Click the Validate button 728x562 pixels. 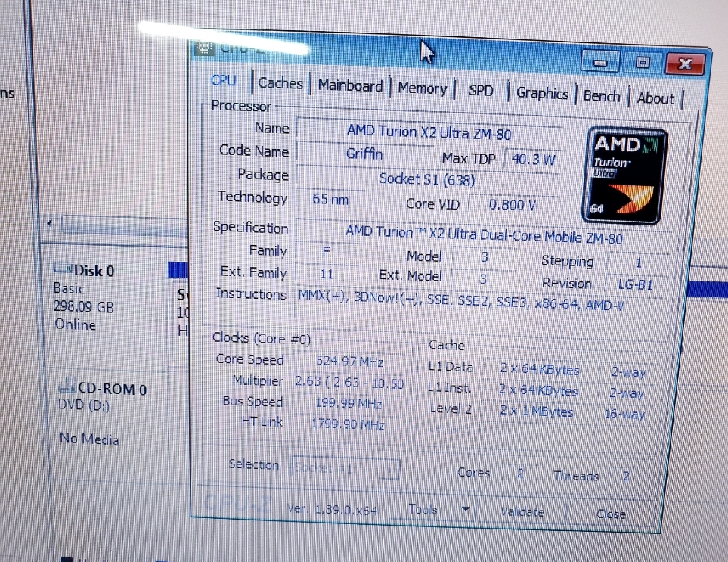pyautogui.click(x=523, y=511)
